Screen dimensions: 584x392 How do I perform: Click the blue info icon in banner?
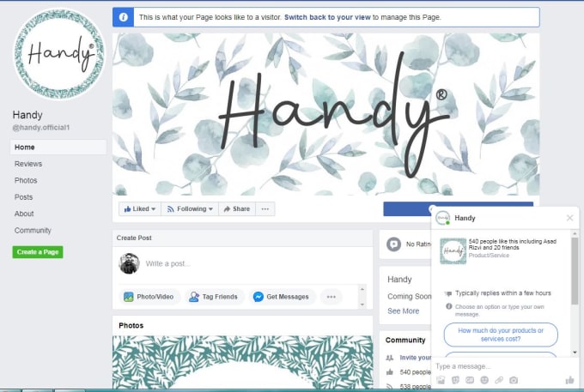point(124,17)
